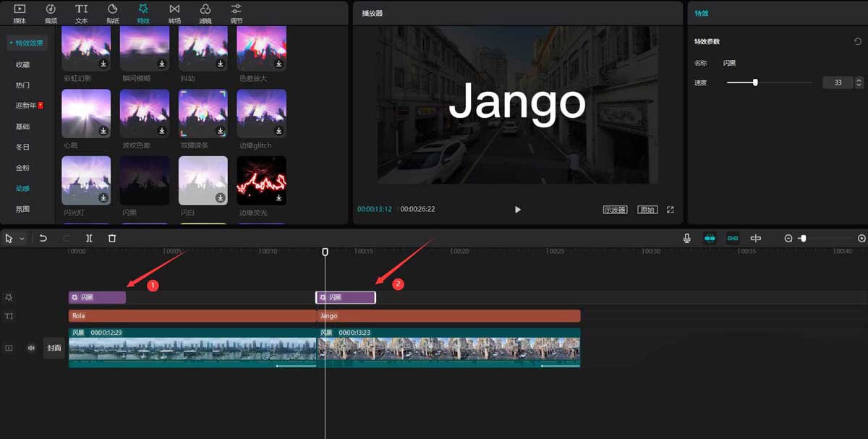Image resolution: width=868 pixels, height=439 pixels.
Task: Select the 边缘荧光 effect thumbnail
Action: [261, 180]
